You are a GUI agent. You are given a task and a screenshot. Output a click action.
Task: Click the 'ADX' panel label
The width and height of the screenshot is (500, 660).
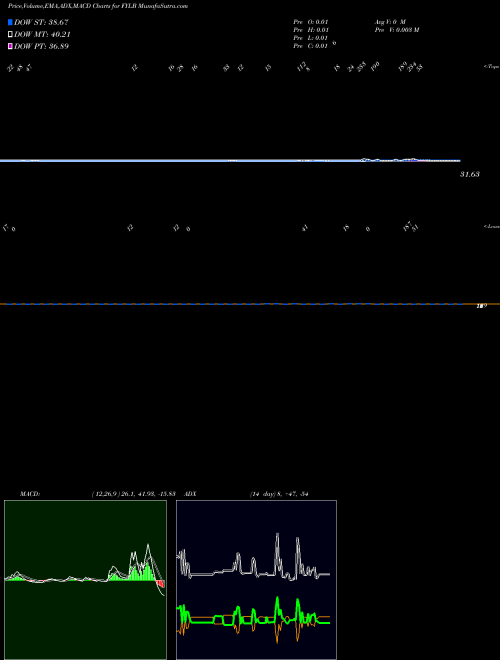190,494
